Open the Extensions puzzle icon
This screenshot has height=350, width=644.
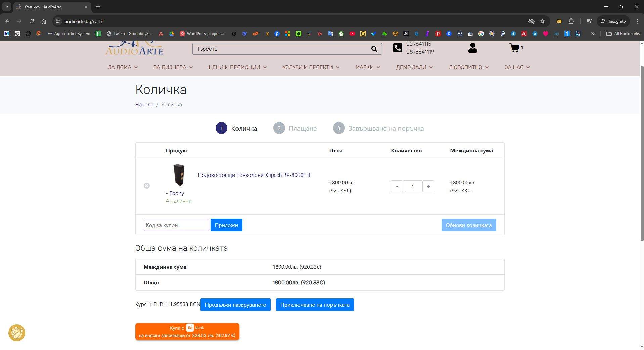pos(571,21)
